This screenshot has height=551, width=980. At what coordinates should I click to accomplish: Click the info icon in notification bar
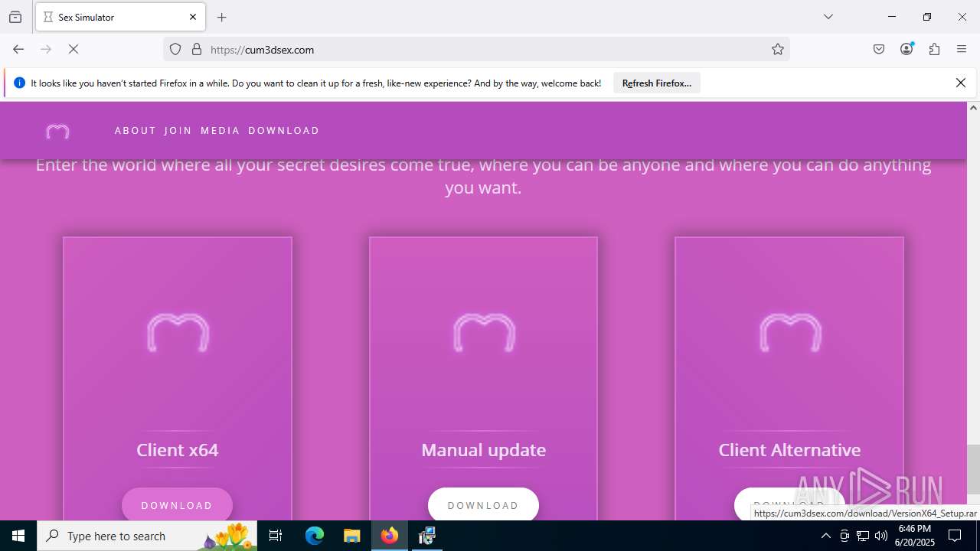tap(20, 83)
